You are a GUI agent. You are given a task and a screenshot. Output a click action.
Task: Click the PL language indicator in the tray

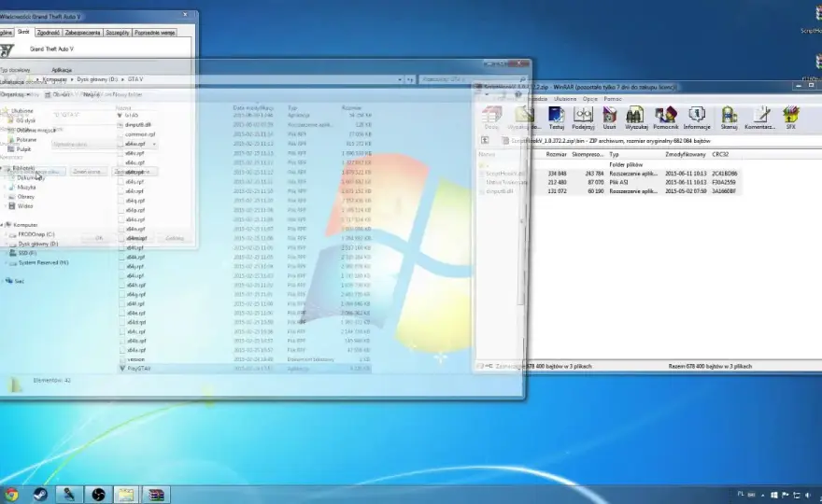pyautogui.click(x=741, y=494)
